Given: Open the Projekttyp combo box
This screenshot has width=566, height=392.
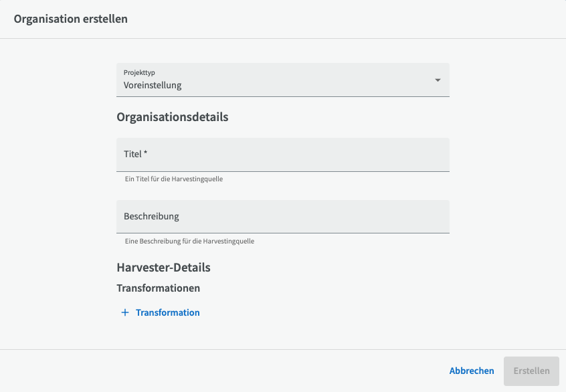Looking at the screenshot, I should point(283,80).
